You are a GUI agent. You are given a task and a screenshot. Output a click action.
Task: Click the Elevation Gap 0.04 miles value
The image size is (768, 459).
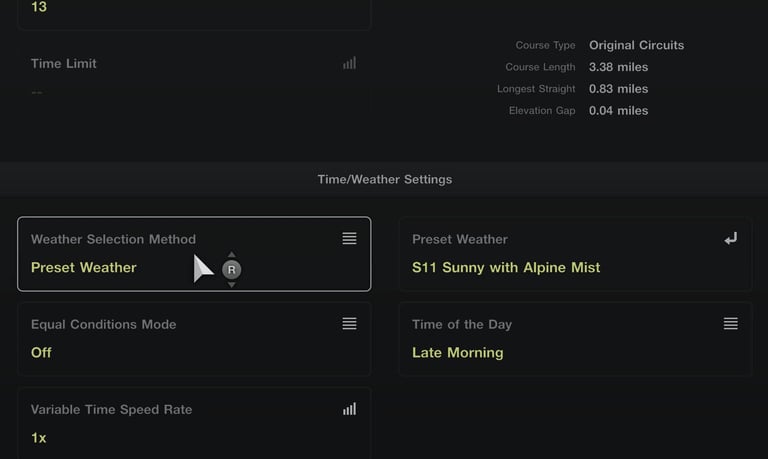point(618,111)
